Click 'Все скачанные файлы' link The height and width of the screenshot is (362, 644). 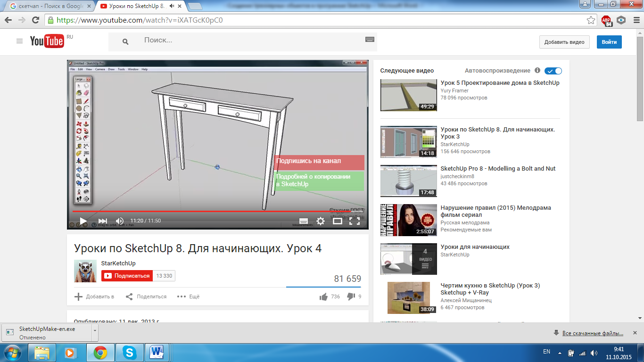593,333
